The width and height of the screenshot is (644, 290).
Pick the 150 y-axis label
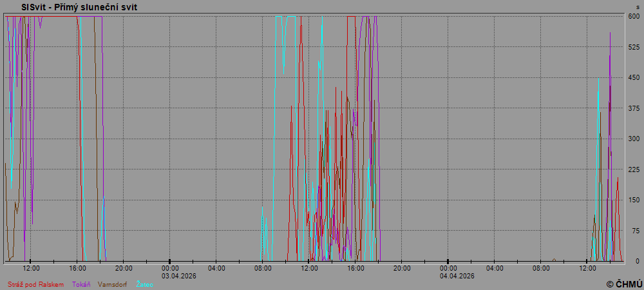pyautogui.click(x=634, y=200)
